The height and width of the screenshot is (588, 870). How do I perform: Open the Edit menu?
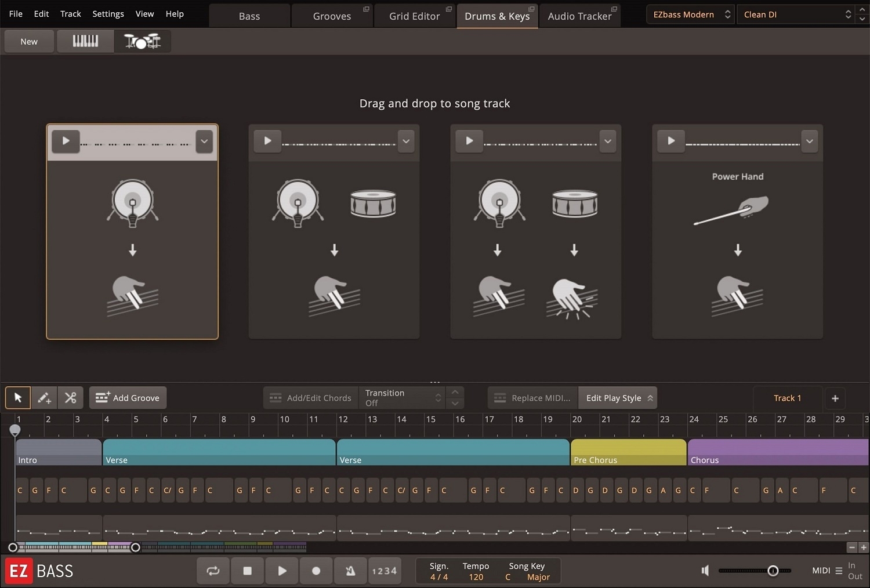point(41,14)
